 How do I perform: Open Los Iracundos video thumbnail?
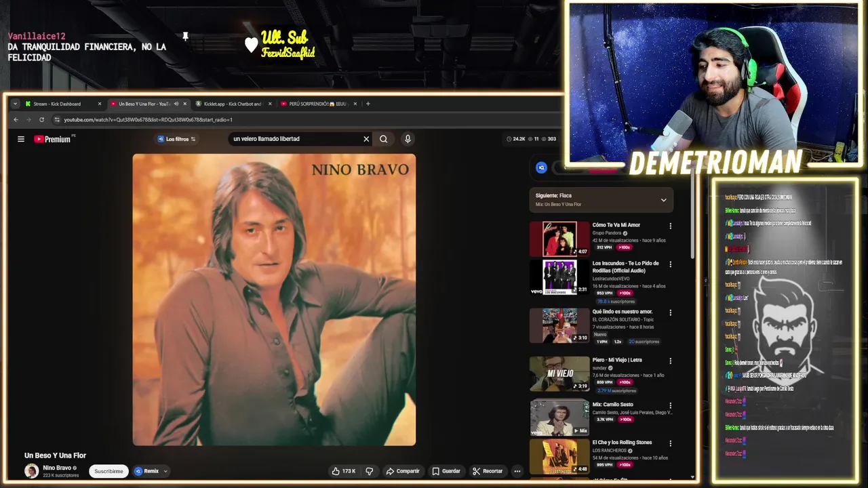pos(559,277)
